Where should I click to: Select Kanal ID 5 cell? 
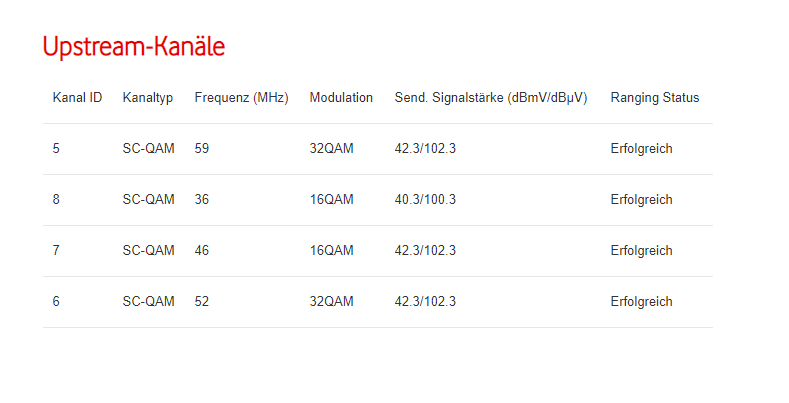(57, 149)
